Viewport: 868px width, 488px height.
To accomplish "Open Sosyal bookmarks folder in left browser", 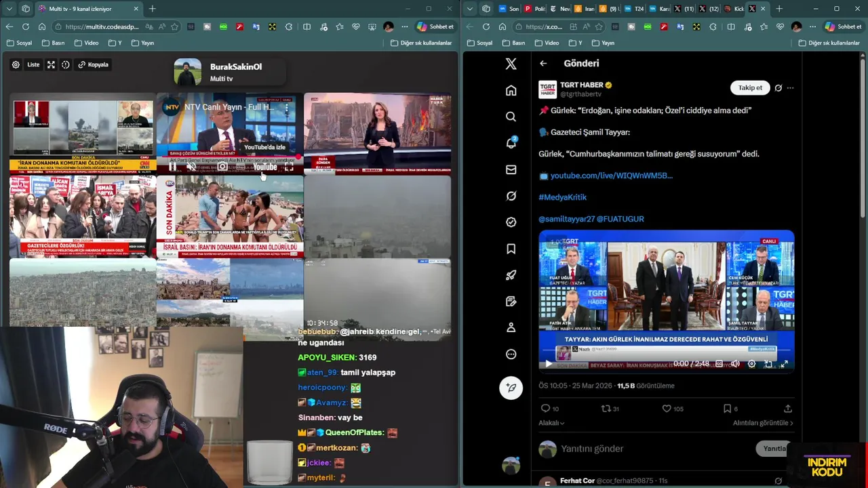I will (19, 43).
